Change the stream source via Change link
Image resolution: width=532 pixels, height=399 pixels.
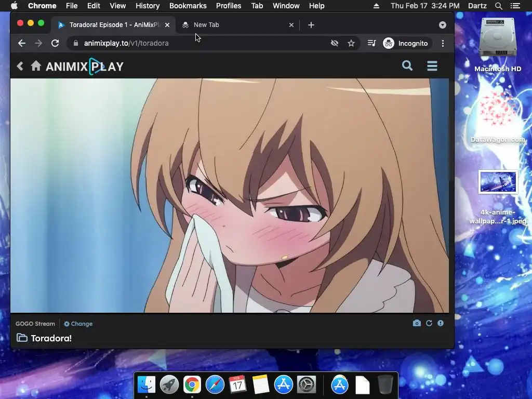pos(78,324)
